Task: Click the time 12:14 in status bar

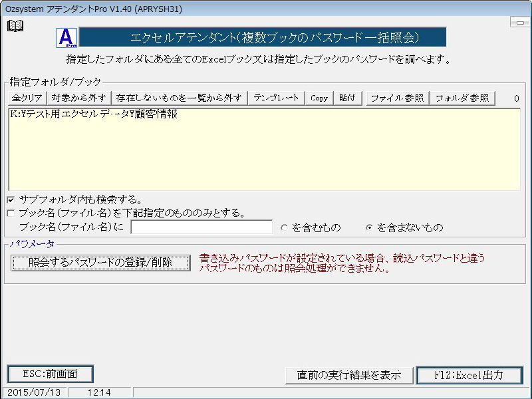Action: point(99,392)
